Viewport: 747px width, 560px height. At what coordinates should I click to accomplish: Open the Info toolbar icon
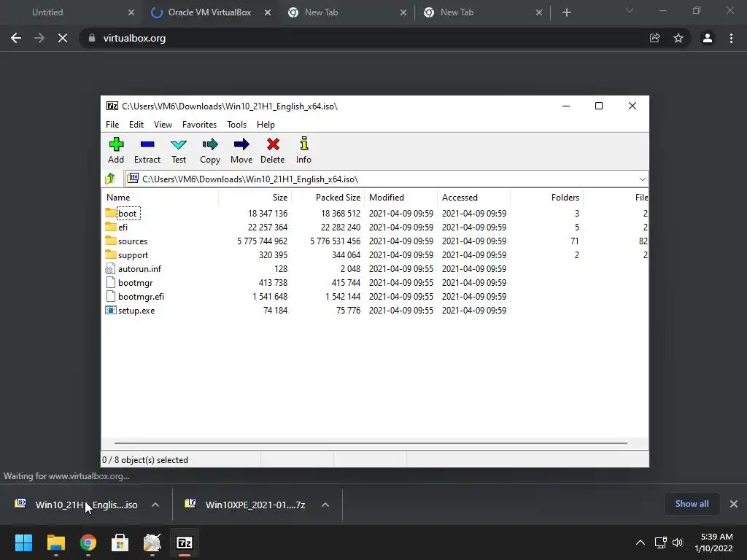[x=304, y=144]
